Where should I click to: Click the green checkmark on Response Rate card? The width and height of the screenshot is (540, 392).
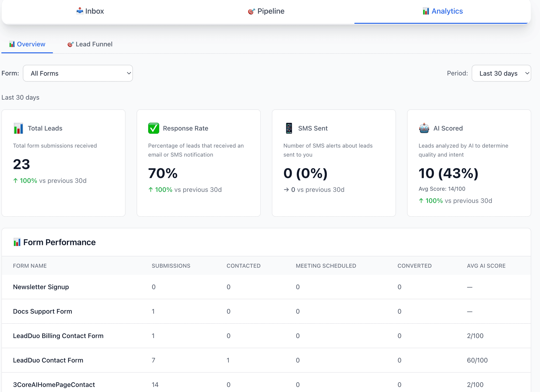coord(154,128)
